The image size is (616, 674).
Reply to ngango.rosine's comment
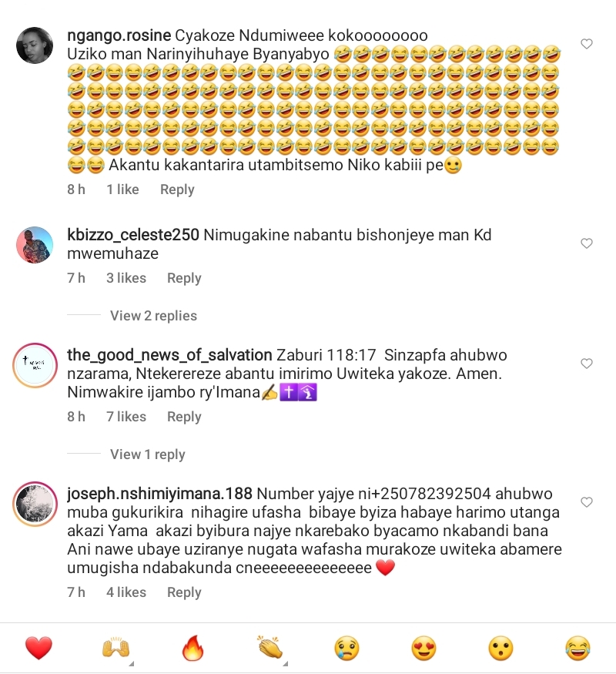point(177,189)
